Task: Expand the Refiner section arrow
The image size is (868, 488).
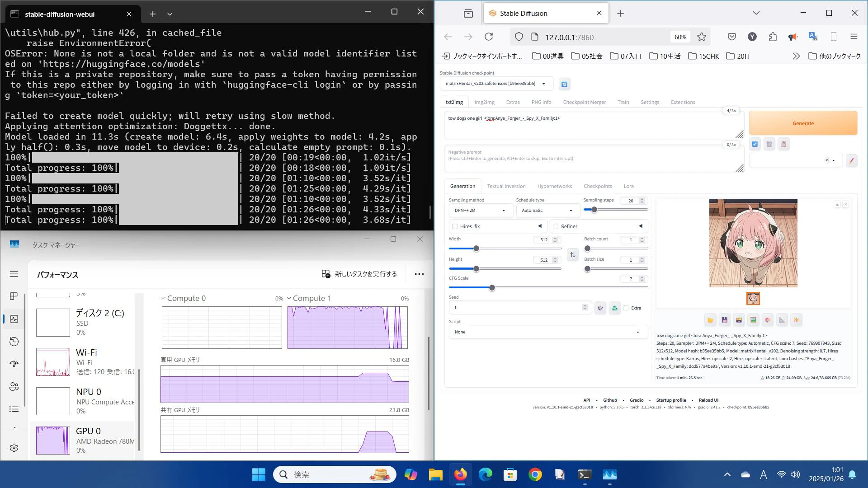Action: [x=640, y=226]
